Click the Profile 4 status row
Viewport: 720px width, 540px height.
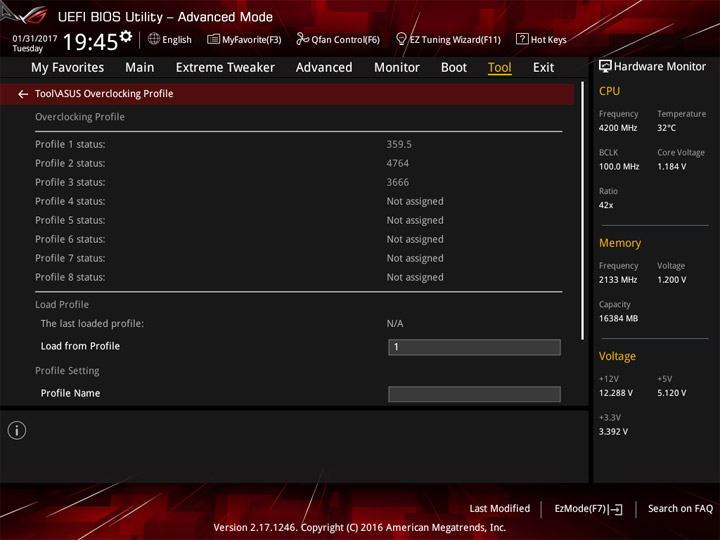[x=298, y=201]
